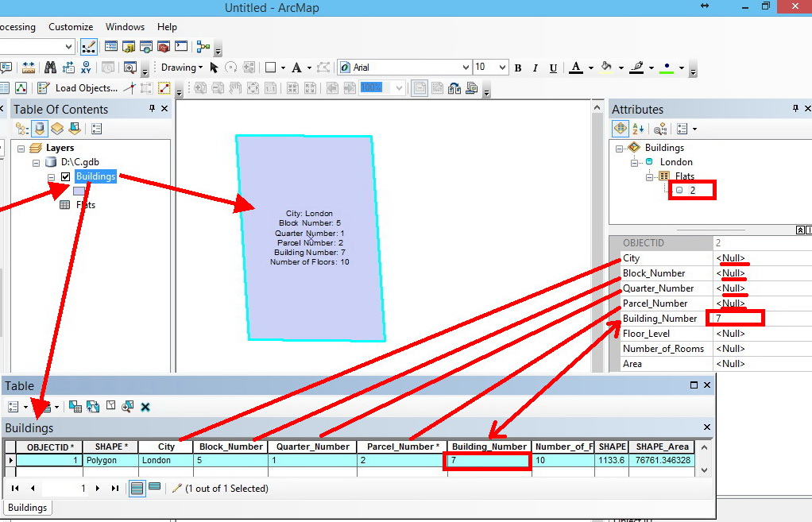812x522 pixels.
Task: Collapse the Buildings node in Attributes
Action: coord(620,149)
